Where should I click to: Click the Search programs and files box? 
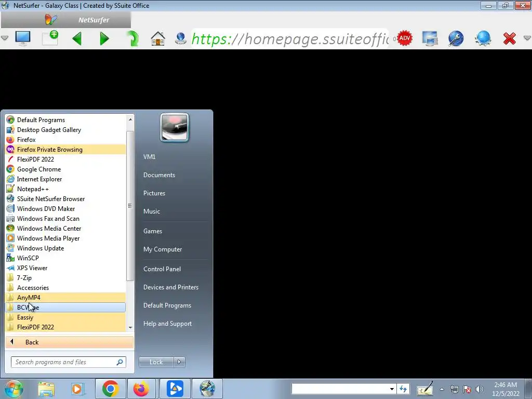click(68, 362)
